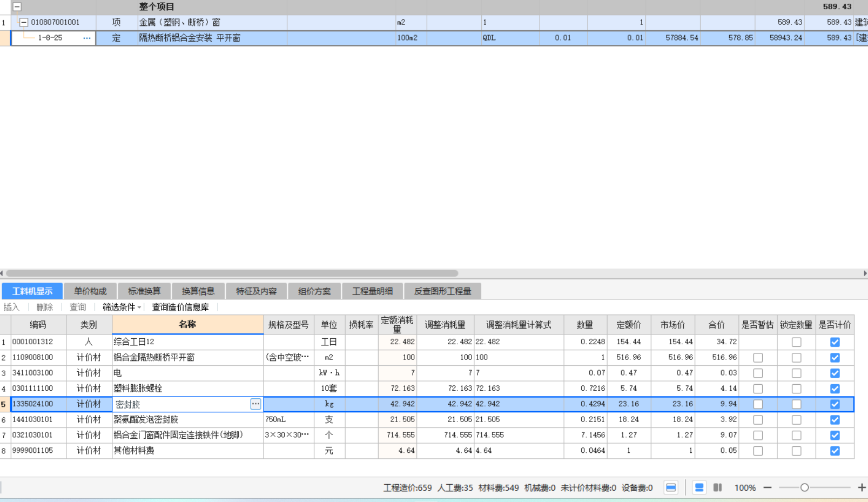Image resolution: width=868 pixels, height=502 pixels.
Task: Click the QDL quantity expression cell
Action: (510, 38)
